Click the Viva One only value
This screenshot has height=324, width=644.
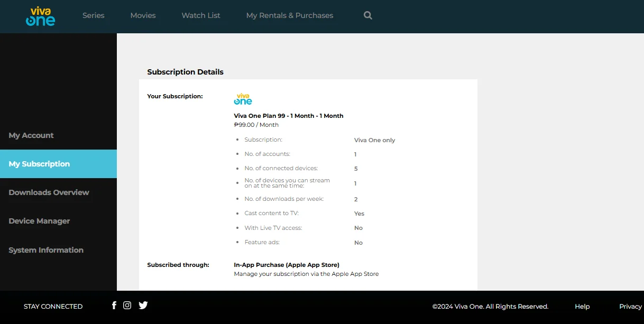pyautogui.click(x=374, y=140)
